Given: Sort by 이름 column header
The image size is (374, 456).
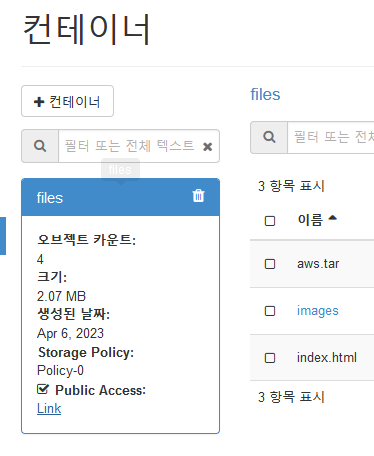Looking at the screenshot, I should [317, 220].
